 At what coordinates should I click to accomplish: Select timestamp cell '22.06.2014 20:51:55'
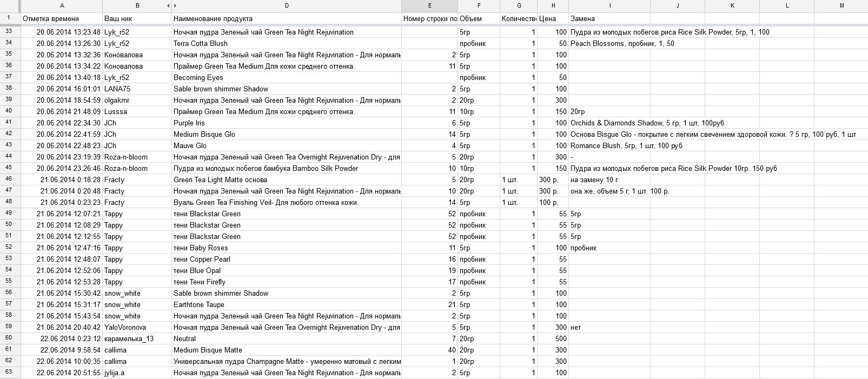pyautogui.click(x=62, y=373)
